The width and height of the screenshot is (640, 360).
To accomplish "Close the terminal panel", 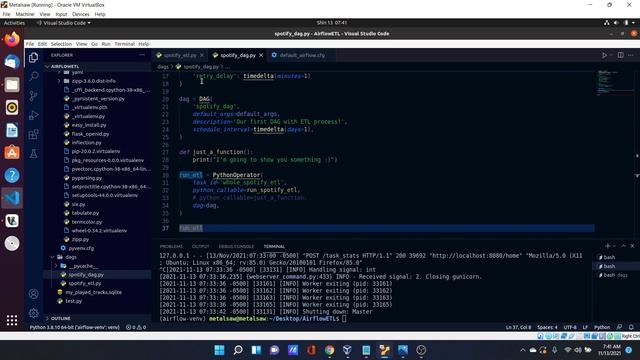I will pyautogui.click(x=632, y=246).
